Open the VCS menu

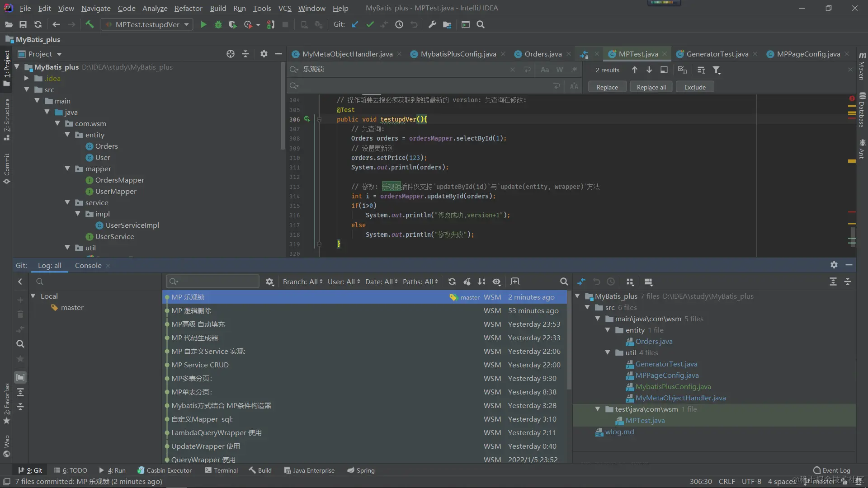pyautogui.click(x=284, y=8)
